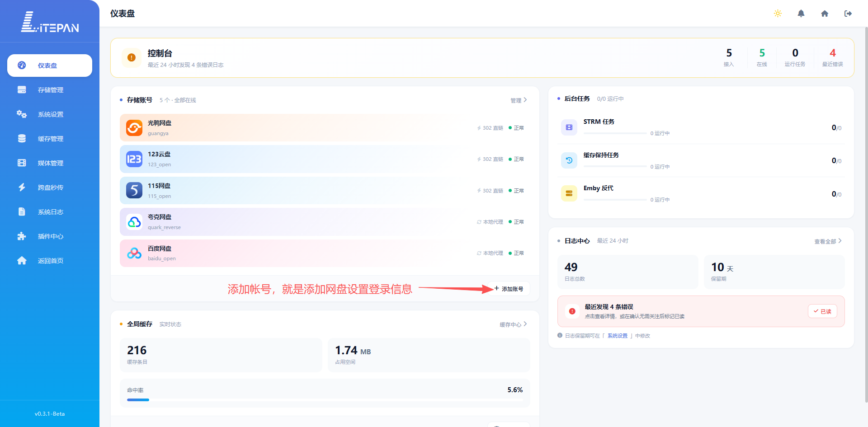Click 最近发现 4 条错误 alert text
The height and width of the screenshot is (427, 868).
pyautogui.click(x=609, y=307)
